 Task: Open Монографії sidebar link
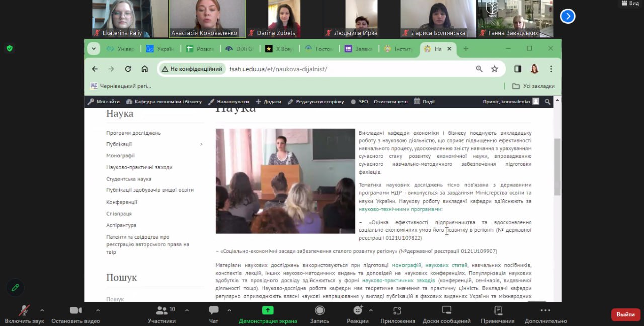120,156
